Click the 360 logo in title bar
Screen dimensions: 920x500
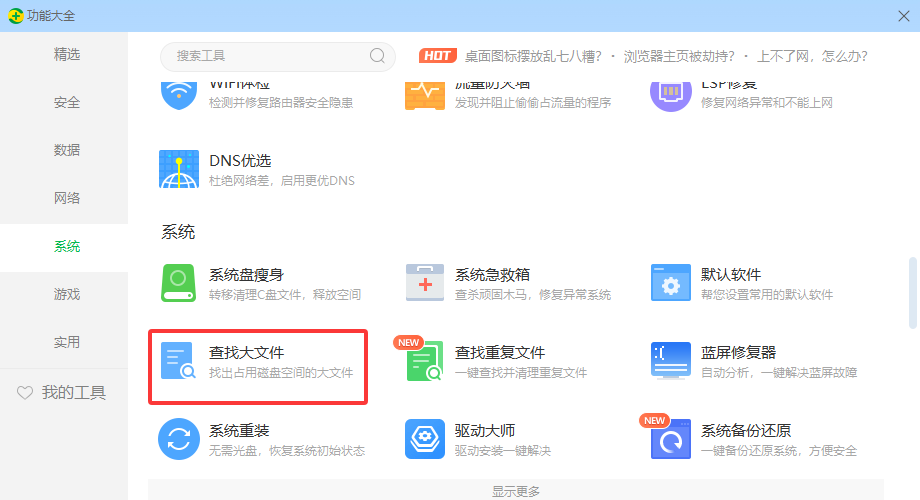tap(15, 16)
